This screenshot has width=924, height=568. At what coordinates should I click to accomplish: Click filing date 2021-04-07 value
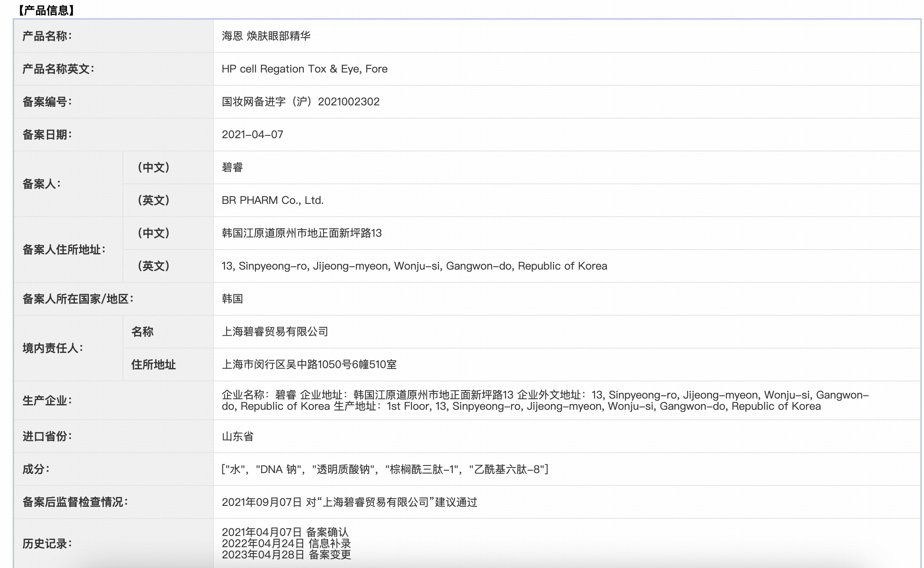tap(252, 135)
